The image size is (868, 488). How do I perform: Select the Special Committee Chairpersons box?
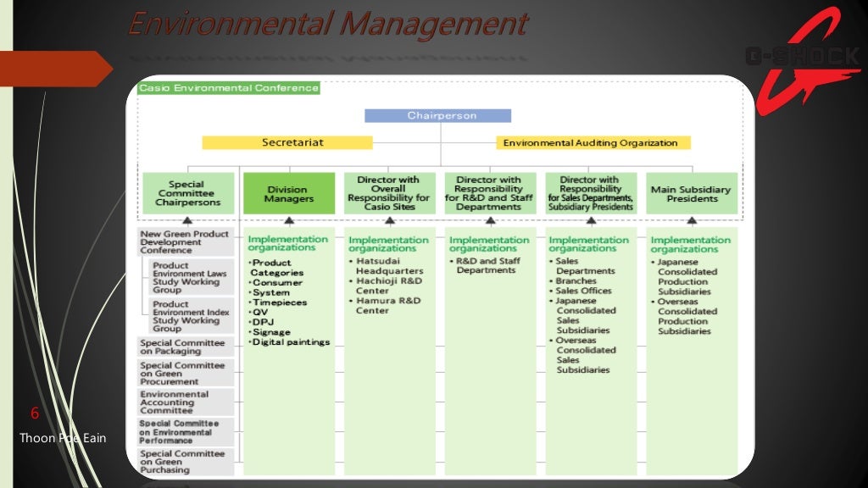click(x=188, y=193)
